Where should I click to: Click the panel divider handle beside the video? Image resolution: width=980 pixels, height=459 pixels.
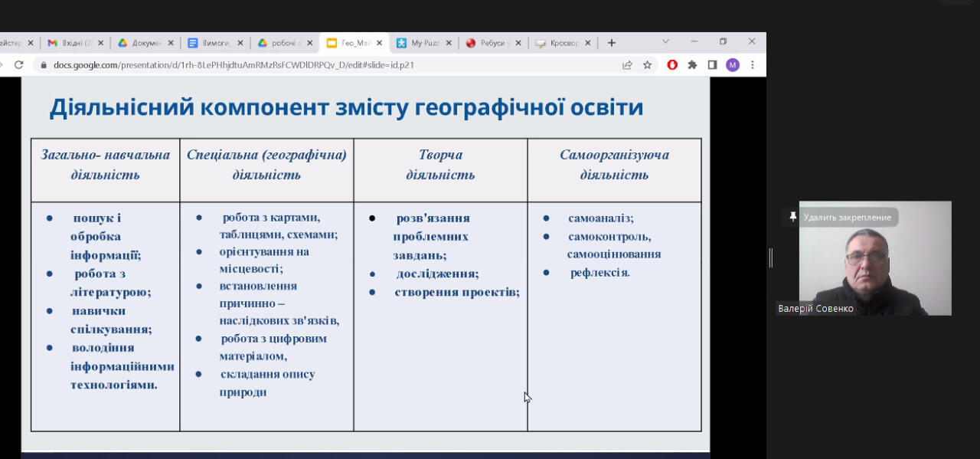tap(771, 258)
